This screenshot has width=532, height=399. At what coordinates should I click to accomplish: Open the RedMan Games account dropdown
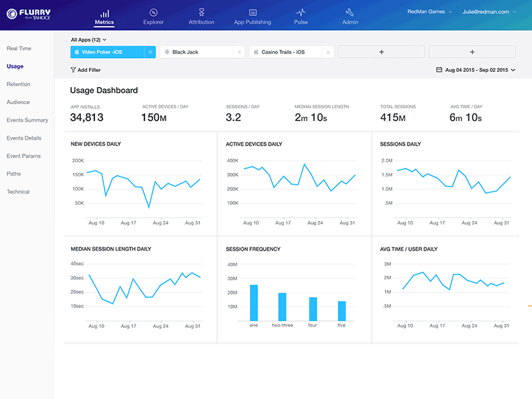pyautogui.click(x=429, y=11)
